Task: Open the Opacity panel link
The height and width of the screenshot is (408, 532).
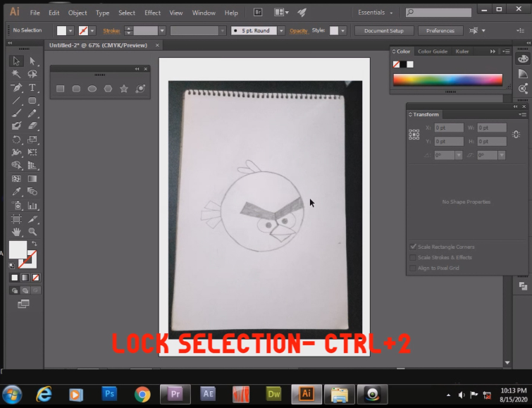Action: point(298,31)
